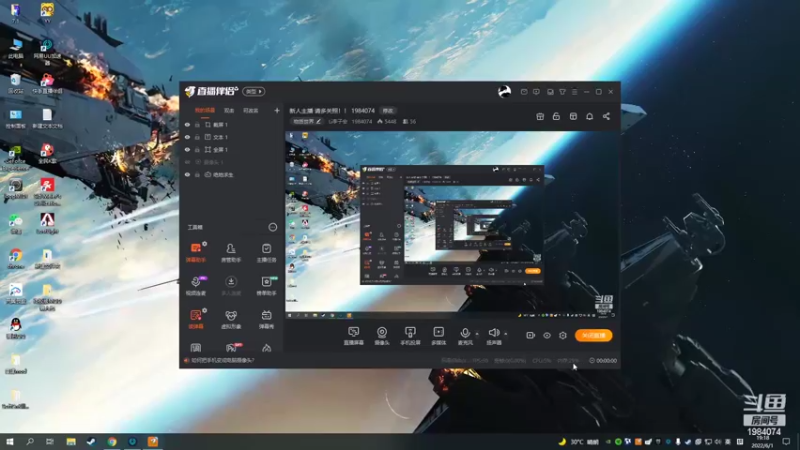Image resolution: width=800 pixels, height=450 pixels.
Task: Hide the 绝地求生 source with its eye
Action: click(x=187, y=174)
